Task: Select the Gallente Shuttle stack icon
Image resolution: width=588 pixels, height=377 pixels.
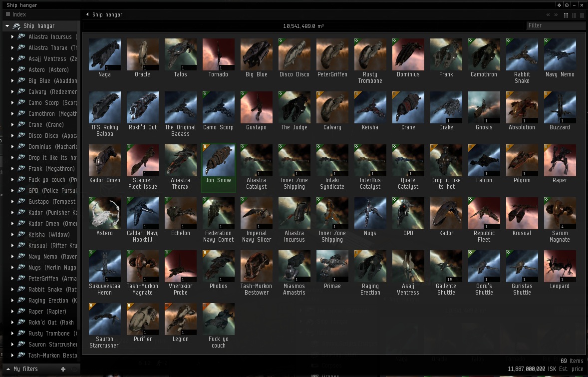Action: tap(446, 266)
